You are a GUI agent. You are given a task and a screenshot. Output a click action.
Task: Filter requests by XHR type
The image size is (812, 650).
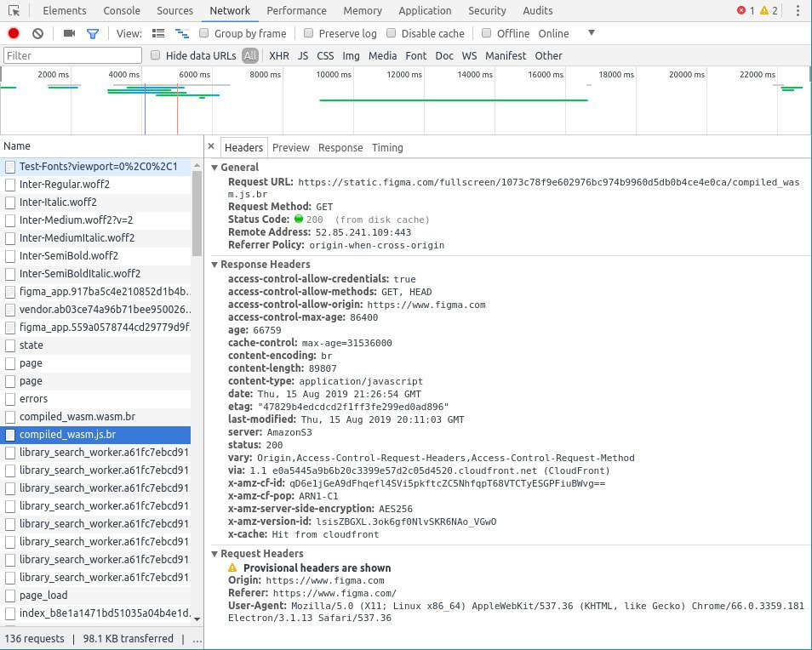[x=278, y=55]
